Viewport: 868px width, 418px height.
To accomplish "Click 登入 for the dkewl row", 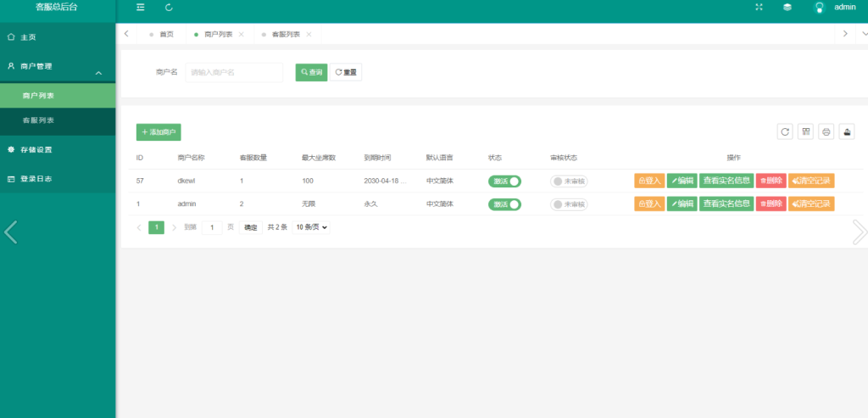I will pos(649,181).
